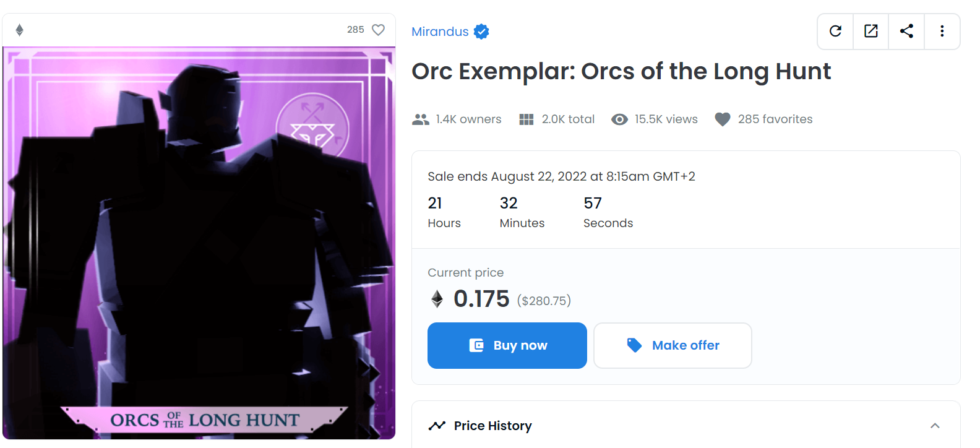Click the Make offer button
Viewport: 980px width, 448px height.
(673, 345)
